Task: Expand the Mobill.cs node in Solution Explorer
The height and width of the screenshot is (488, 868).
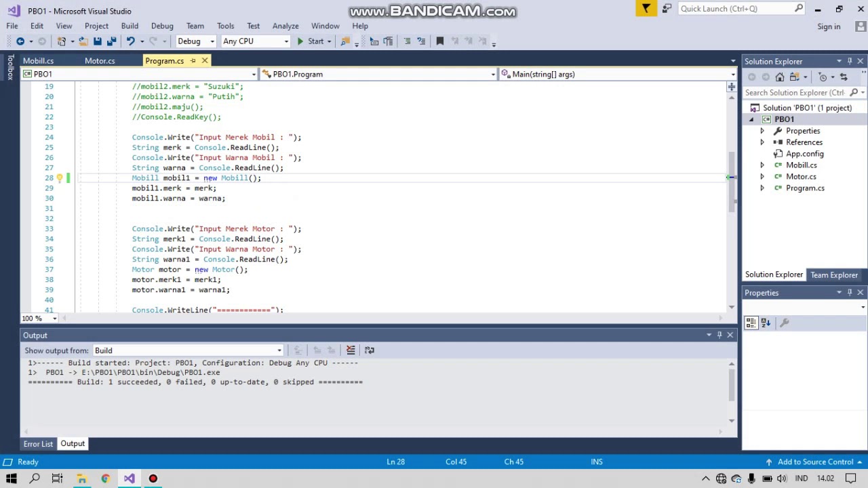Action: click(x=762, y=166)
